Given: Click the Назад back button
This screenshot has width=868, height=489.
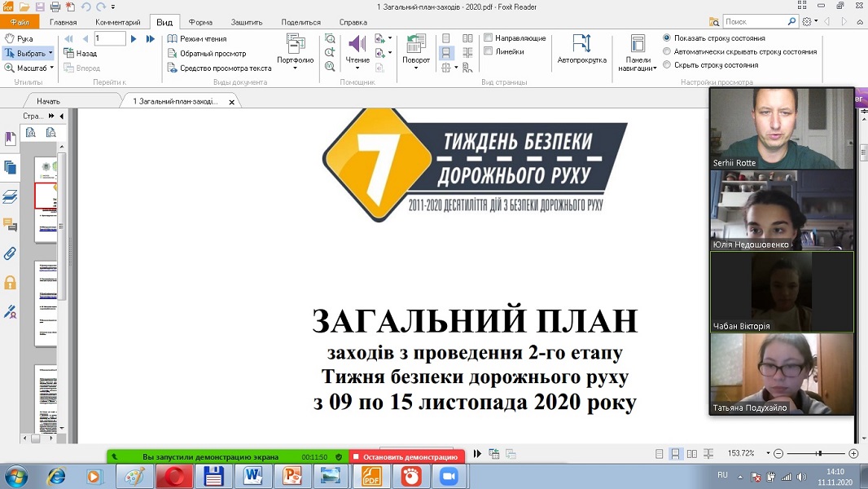Looking at the screenshot, I should [81, 53].
